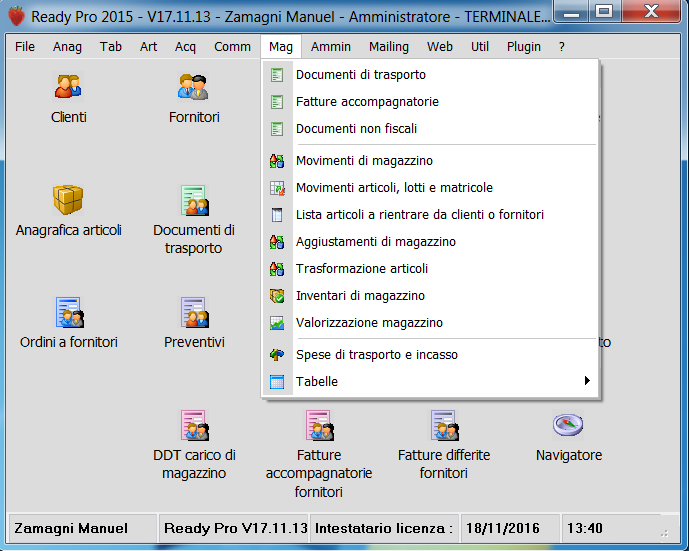Open the Anagrafica articoli box icon
The width and height of the screenshot is (689, 551).
pyautogui.click(x=68, y=200)
